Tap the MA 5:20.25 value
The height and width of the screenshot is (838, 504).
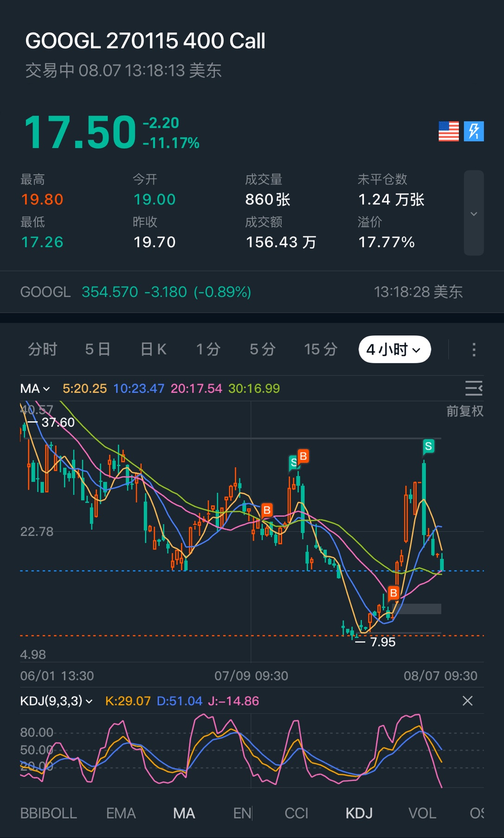pos(84,388)
